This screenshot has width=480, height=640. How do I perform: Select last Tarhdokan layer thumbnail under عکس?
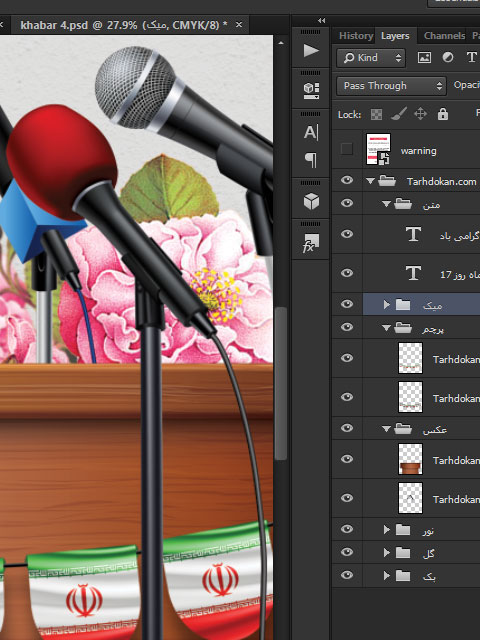click(410, 498)
